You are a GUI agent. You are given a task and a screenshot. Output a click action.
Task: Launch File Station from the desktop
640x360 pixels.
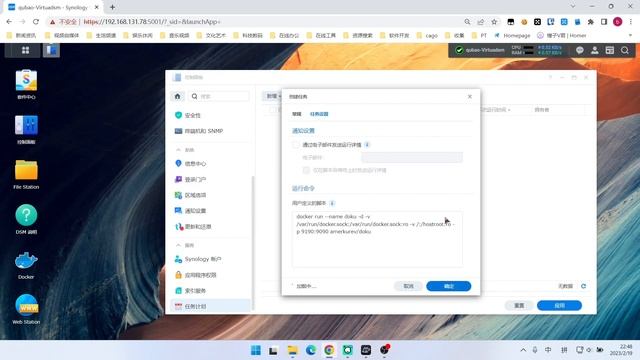(x=26, y=175)
